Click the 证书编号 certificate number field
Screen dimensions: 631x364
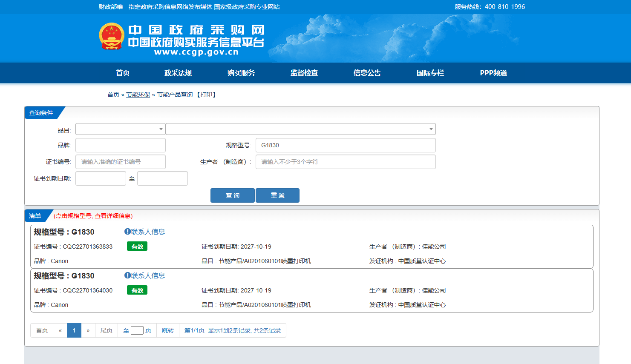(120, 162)
